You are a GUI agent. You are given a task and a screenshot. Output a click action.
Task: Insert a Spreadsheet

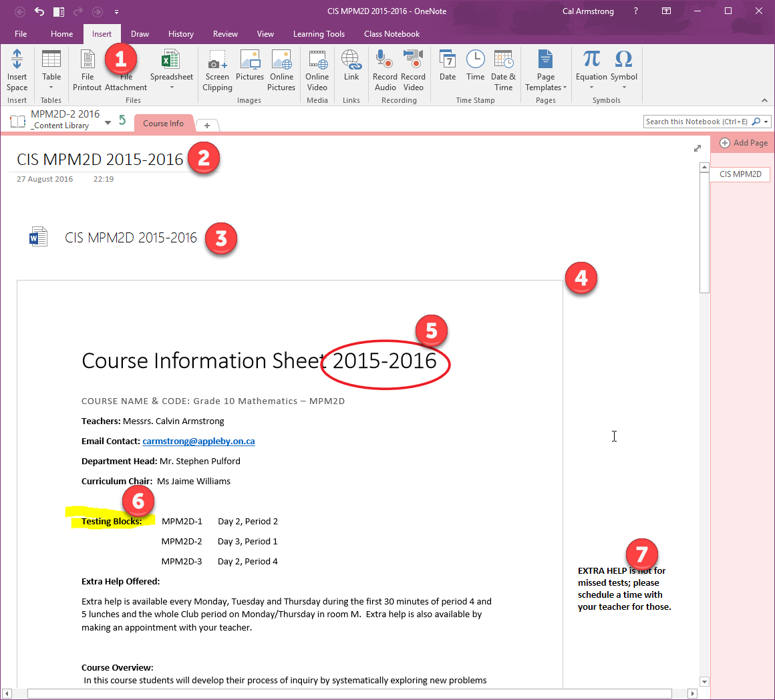(x=171, y=70)
